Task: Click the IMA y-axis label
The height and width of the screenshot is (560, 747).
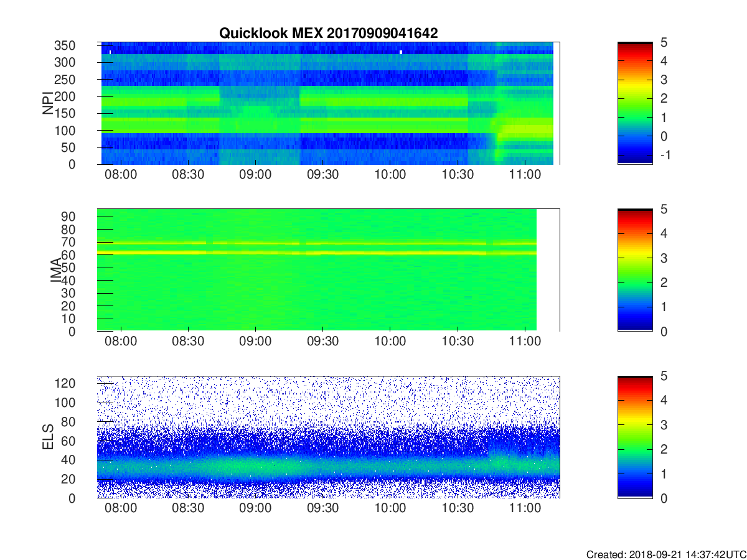Action: tap(56, 270)
